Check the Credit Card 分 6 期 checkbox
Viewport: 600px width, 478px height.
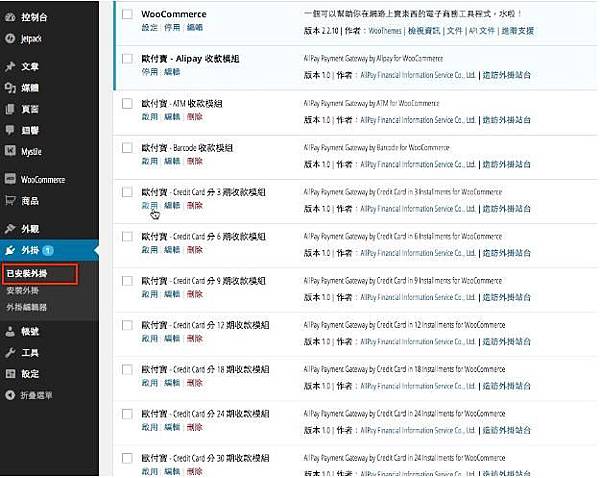127,237
